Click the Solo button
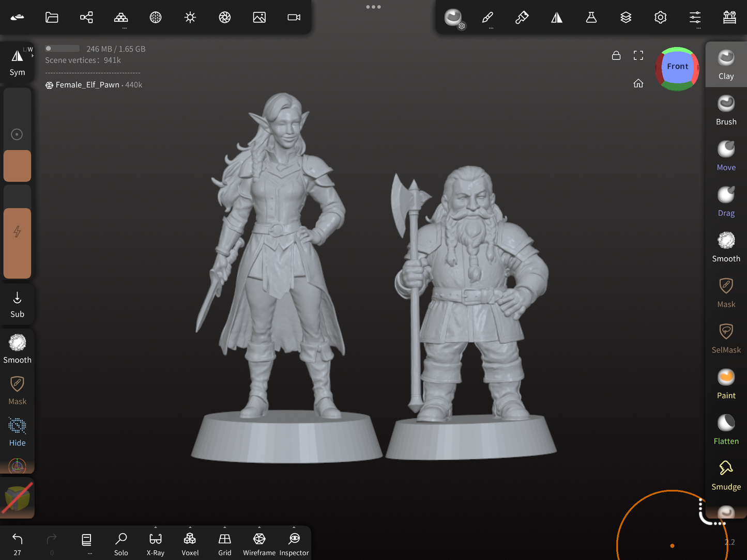Screen dimensions: 747x560 pyautogui.click(x=121, y=543)
